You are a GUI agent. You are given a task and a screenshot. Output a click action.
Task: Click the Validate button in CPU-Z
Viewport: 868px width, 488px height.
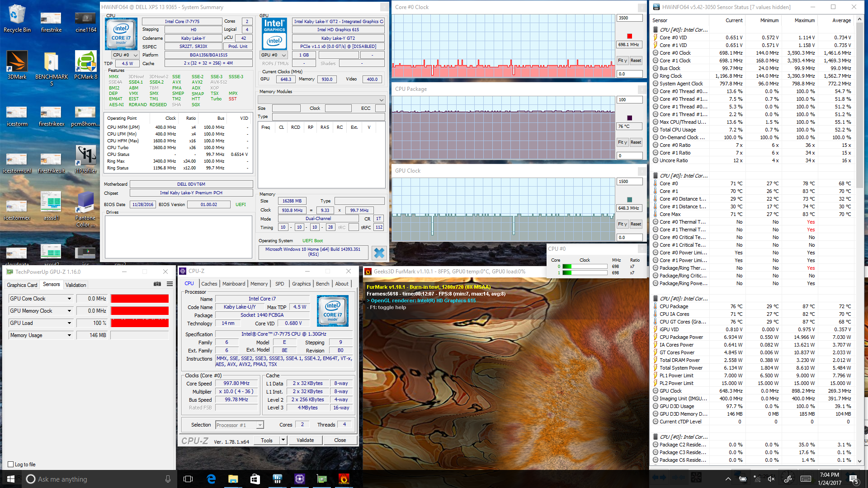[x=305, y=440]
